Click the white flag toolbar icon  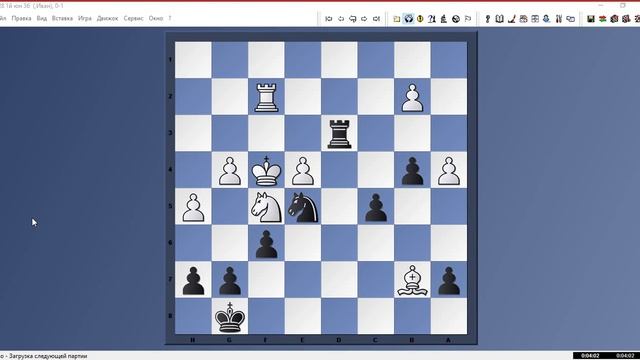pos(468,19)
